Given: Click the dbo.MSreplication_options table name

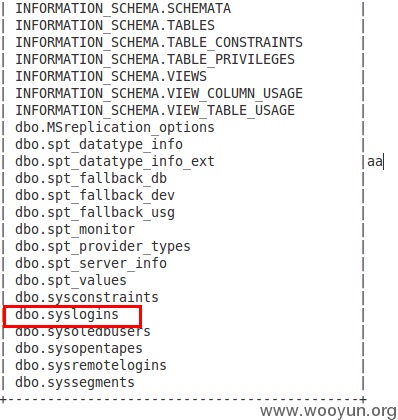Looking at the screenshot, I should click(115, 127).
